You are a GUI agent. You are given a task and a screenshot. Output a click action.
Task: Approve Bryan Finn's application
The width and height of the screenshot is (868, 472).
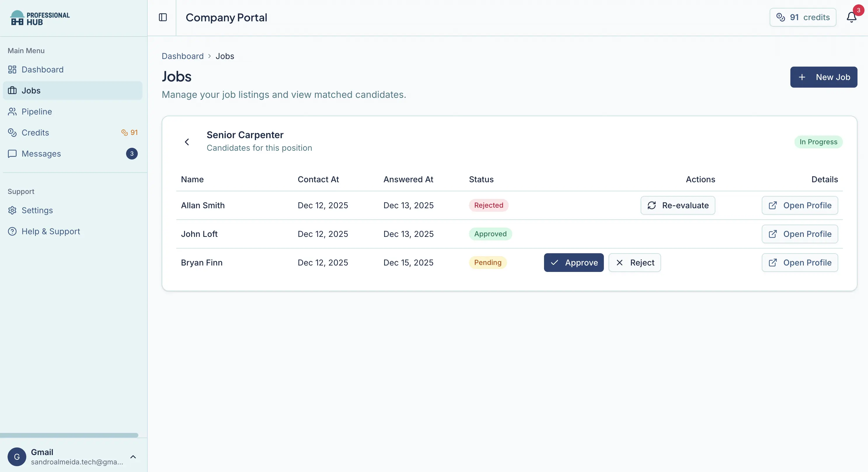click(574, 263)
